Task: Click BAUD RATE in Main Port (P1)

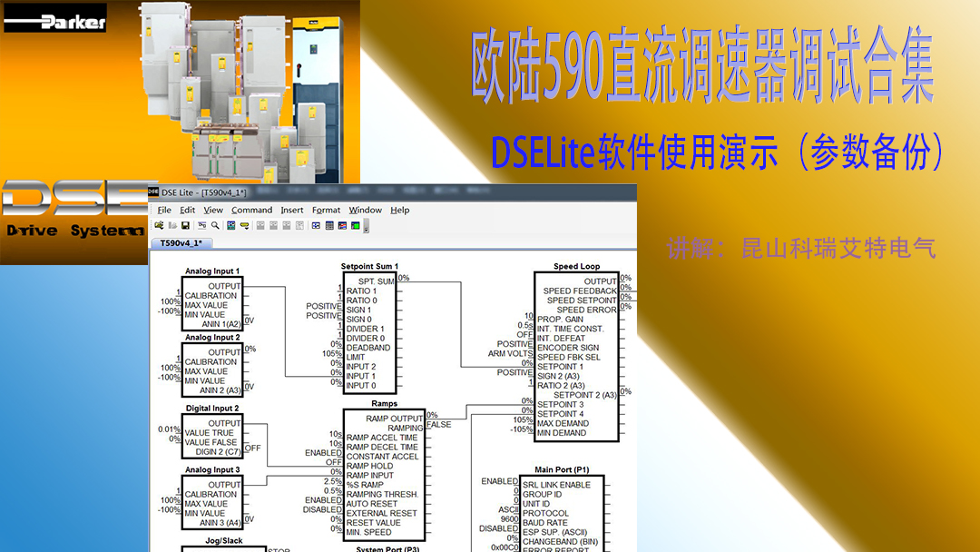Action: pyautogui.click(x=545, y=523)
